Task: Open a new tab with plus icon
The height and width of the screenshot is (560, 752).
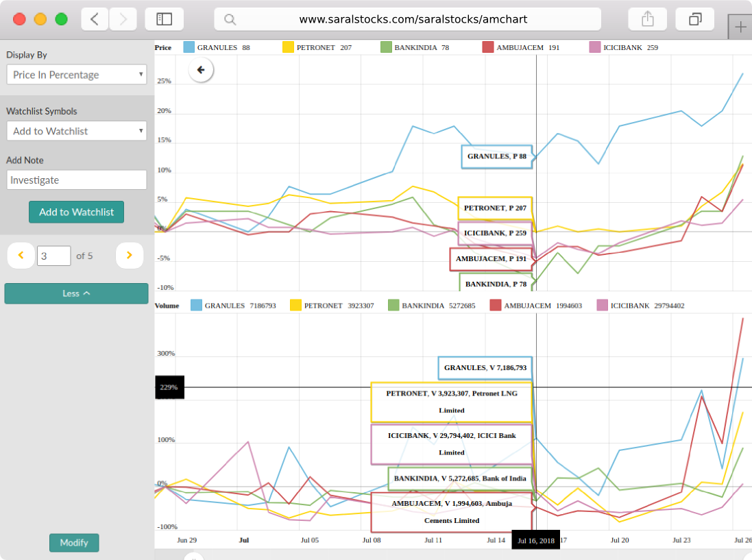Action: click(740, 27)
